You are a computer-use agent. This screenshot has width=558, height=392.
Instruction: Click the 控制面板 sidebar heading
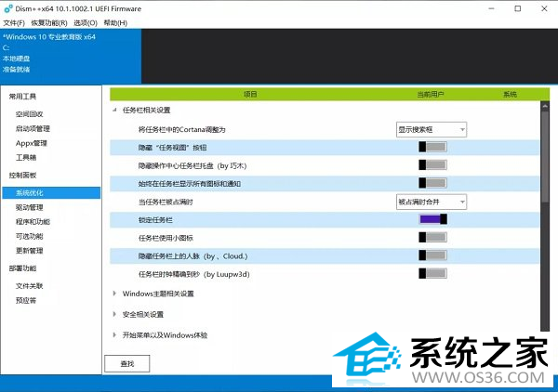click(x=22, y=176)
